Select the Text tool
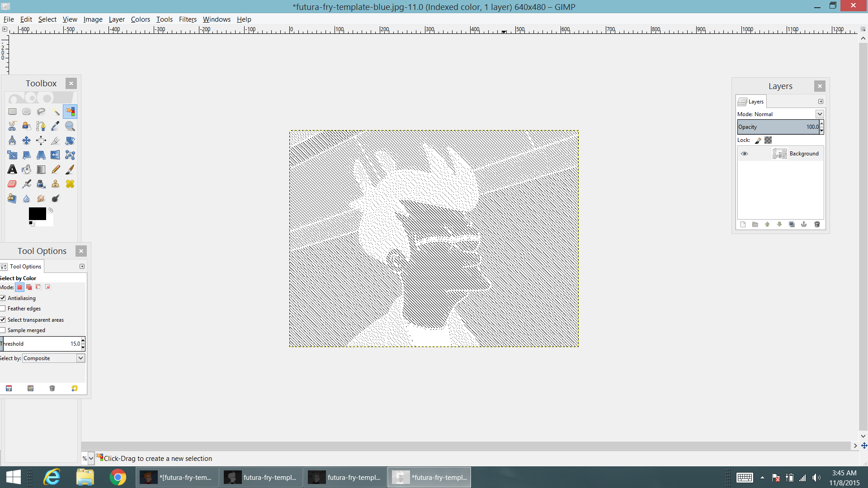This screenshot has height=488, width=868. (x=12, y=169)
